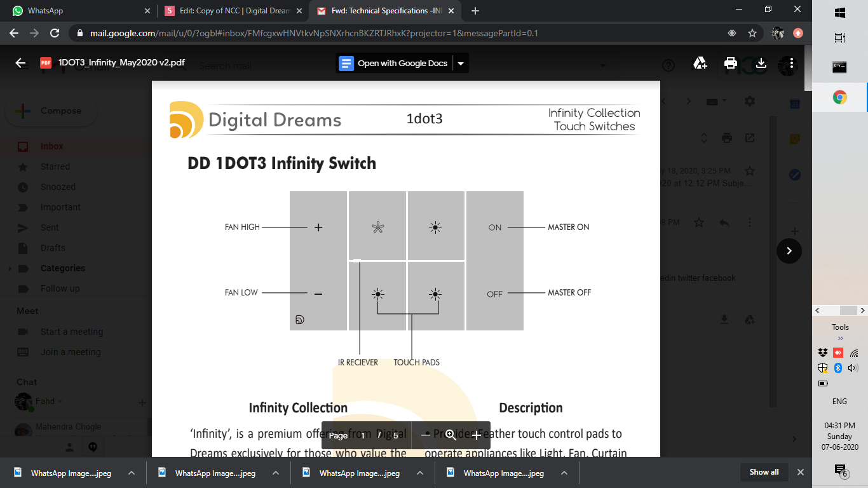Screen dimensions: 868x488
Task: Close the PDF viewer with back arrow
Action: (x=20, y=63)
